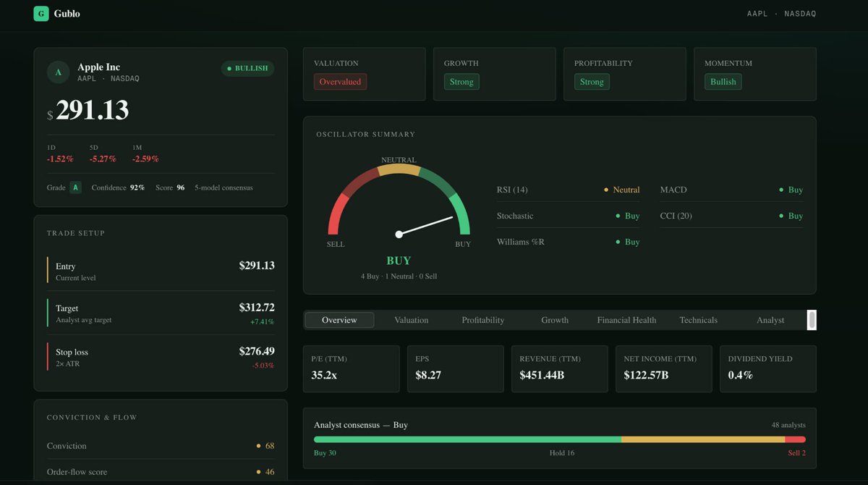Screen dimensions: 868x485
Task: Click the Net Income (TTM) $122.57B card
Action: 663,368
